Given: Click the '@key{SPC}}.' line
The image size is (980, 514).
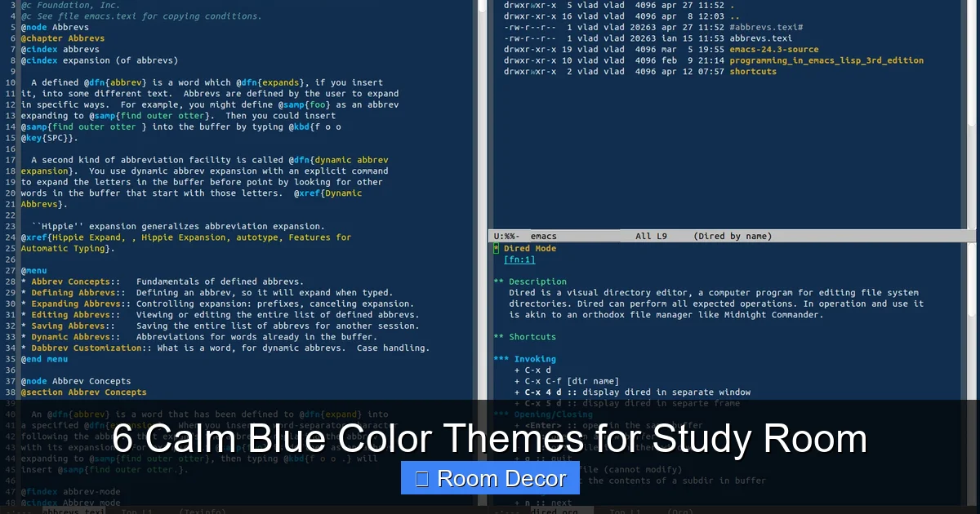Looking at the screenshot, I should pyautogui.click(x=49, y=138).
